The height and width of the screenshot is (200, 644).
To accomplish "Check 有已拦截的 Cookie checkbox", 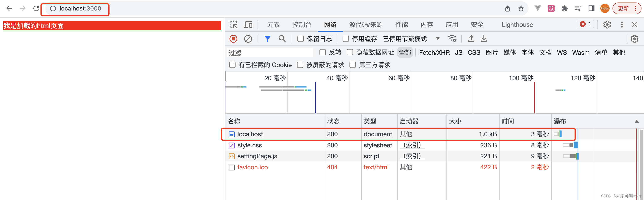I will click(x=232, y=65).
